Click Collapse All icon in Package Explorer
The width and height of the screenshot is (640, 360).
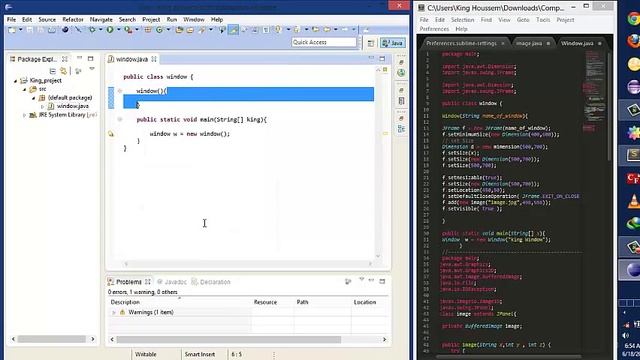click(53, 71)
